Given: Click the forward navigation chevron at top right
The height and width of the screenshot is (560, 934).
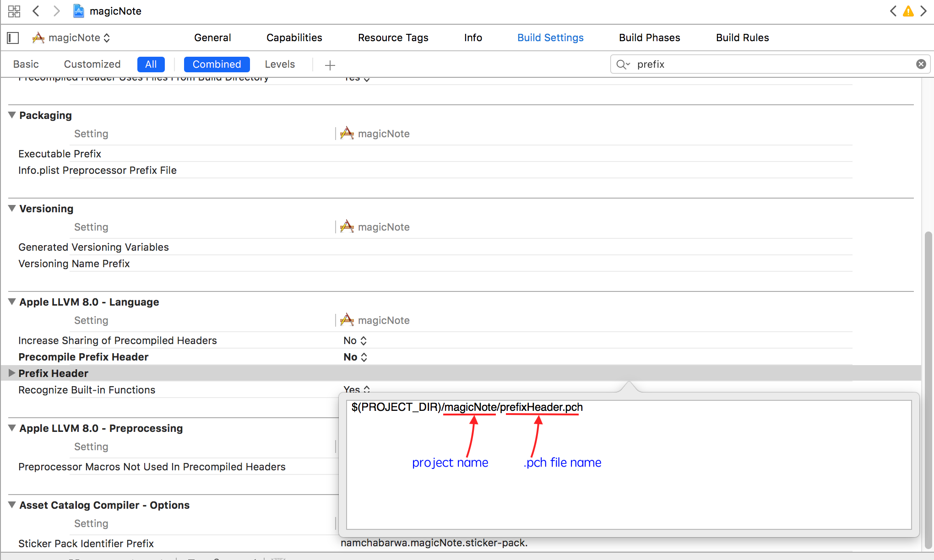Looking at the screenshot, I should pos(924,11).
